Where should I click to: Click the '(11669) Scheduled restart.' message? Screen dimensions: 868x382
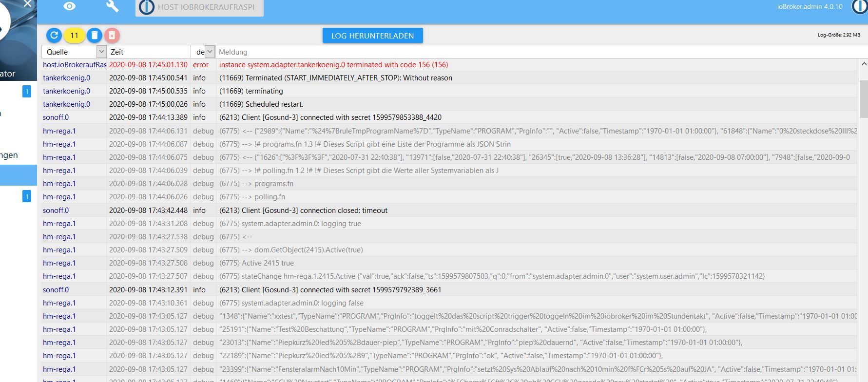[261, 104]
